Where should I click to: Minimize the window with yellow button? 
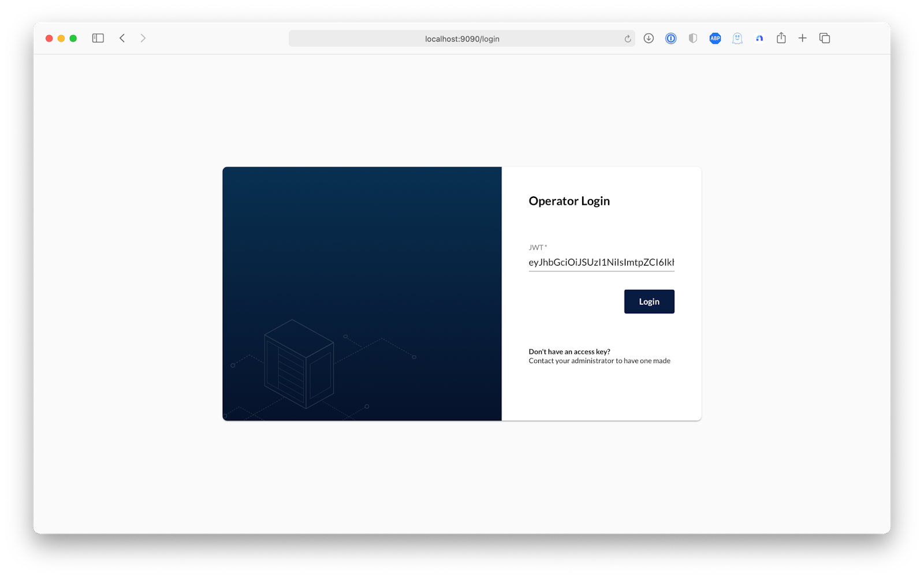coord(61,38)
